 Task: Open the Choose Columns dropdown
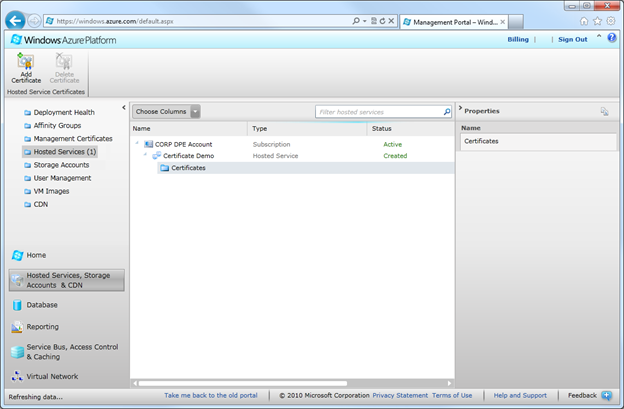[x=167, y=112]
